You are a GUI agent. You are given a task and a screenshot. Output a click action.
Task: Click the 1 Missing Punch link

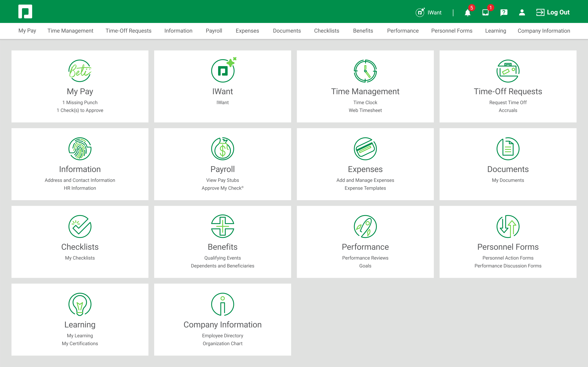(80, 102)
